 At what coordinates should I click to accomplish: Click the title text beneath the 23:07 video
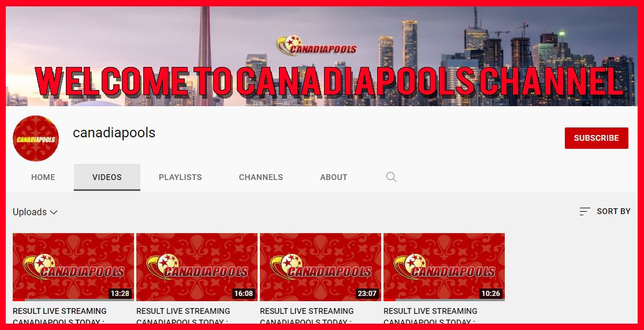[x=307, y=316]
